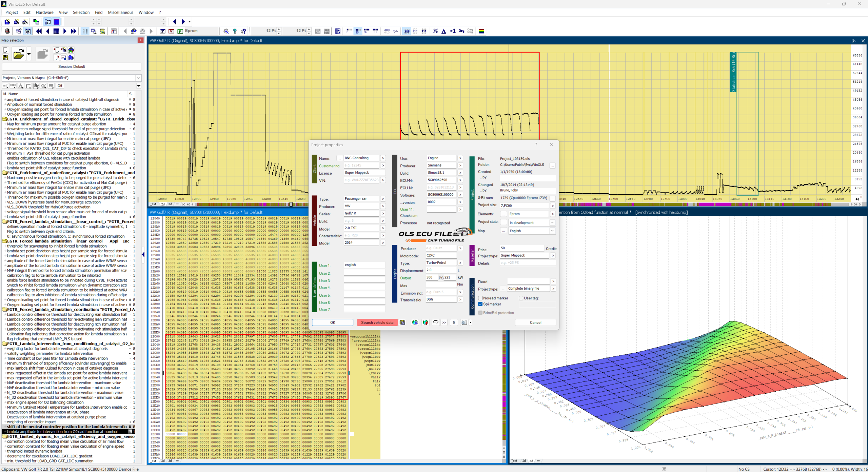Toggle the decimal 255 display button
Viewport: 868px width, 472px height.
coord(407,31)
